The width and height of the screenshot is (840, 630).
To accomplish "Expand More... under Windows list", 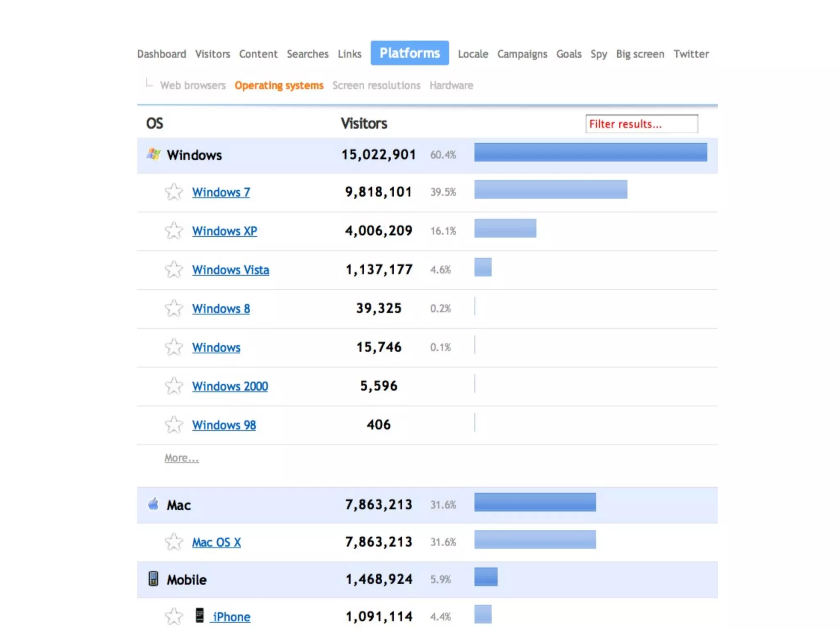I will coord(181,458).
